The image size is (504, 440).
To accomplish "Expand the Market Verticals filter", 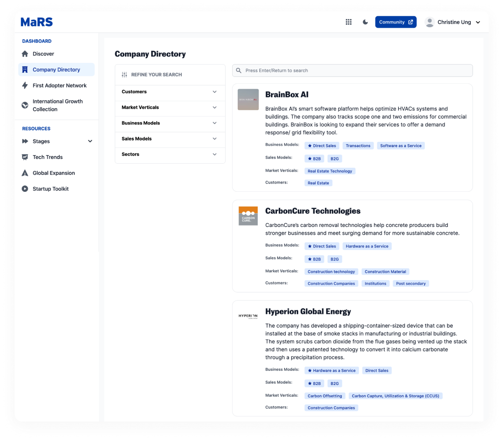I will point(170,107).
